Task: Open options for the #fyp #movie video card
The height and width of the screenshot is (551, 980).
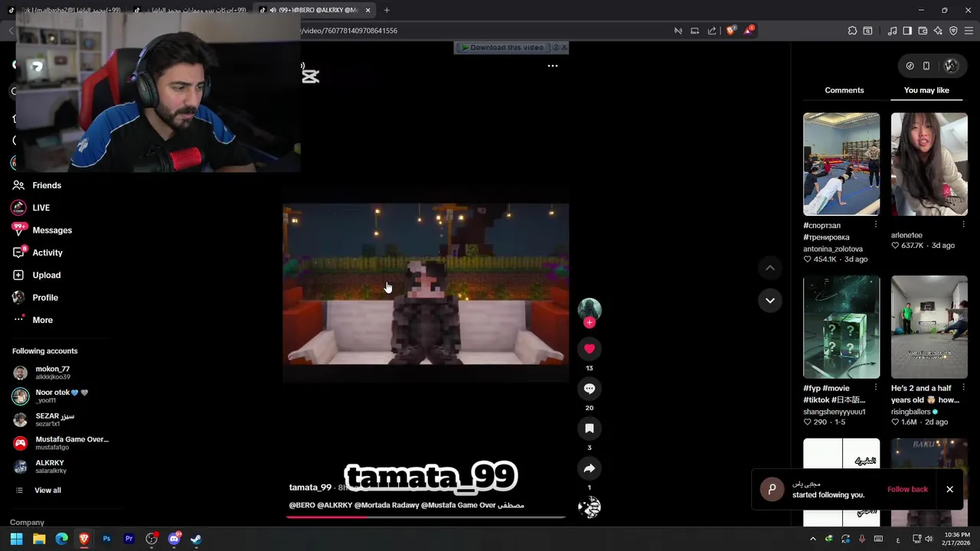Action: coord(875,388)
